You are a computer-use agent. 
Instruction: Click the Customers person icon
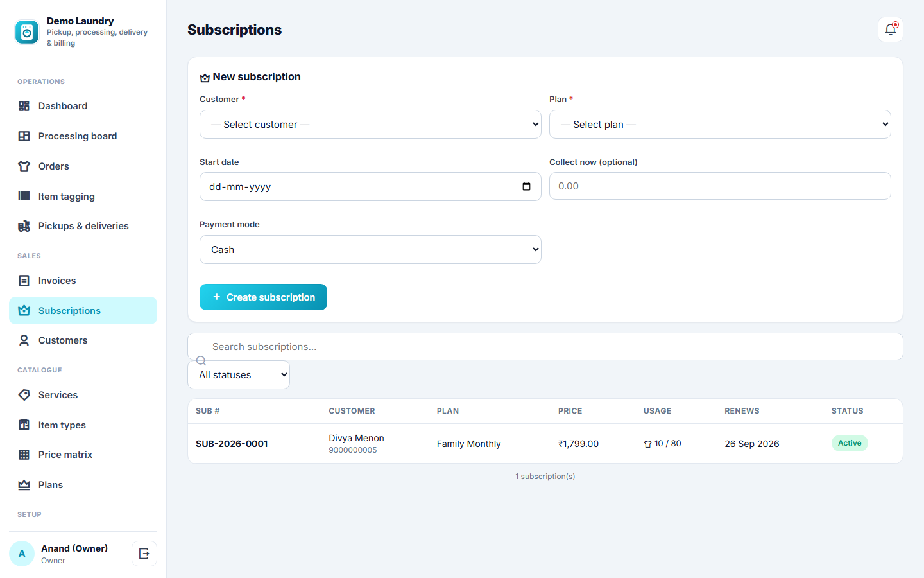[x=24, y=340]
